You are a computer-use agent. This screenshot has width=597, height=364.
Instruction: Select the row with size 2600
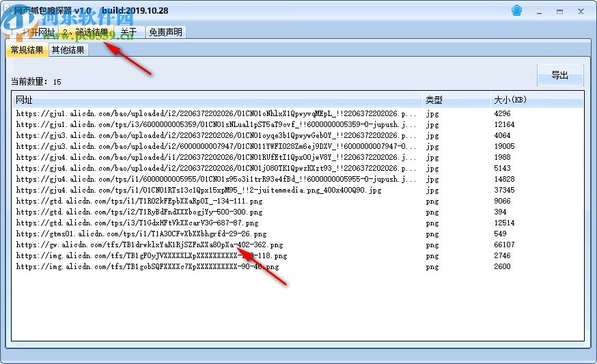(297, 267)
